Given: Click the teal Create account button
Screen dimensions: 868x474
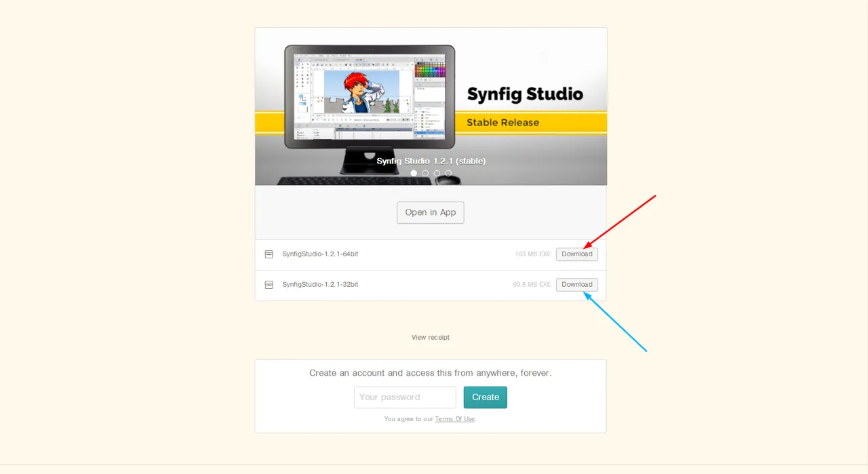Looking at the screenshot, I should [486, 397].
